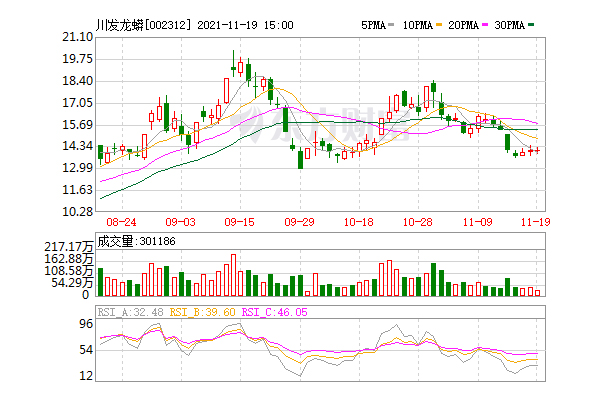Click the 96 level on RSI axis
The height and width of the screenshot is (400, 600).
86,324
